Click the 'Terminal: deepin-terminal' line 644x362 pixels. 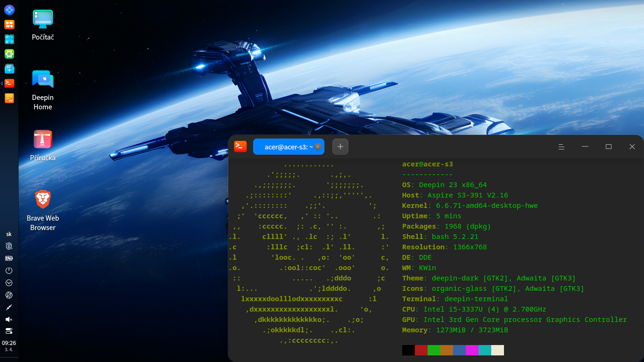(x=455, y=299)
